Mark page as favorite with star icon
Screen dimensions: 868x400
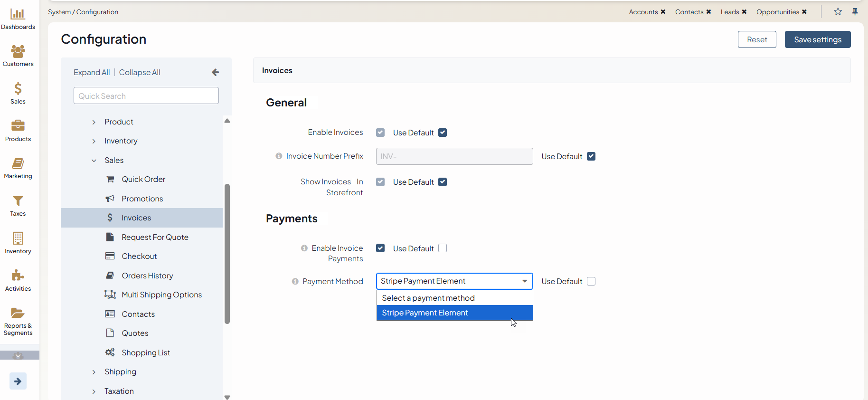pos(838,12)
